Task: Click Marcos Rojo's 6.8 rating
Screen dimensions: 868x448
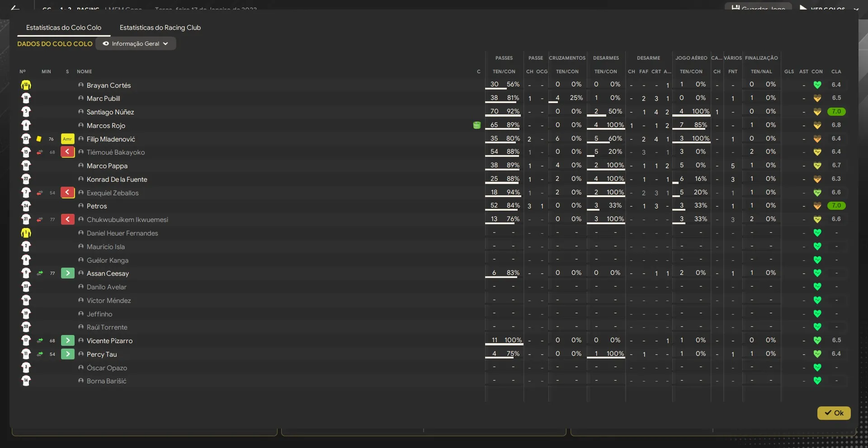Action: click(x=836, y=125)
